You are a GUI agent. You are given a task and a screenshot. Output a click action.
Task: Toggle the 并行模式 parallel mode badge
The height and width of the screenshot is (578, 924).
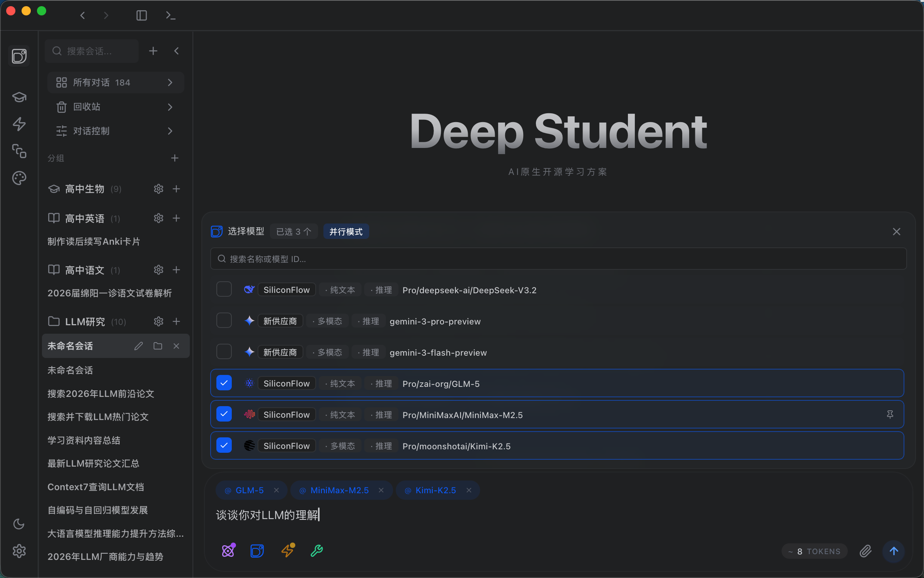point(346,232)
